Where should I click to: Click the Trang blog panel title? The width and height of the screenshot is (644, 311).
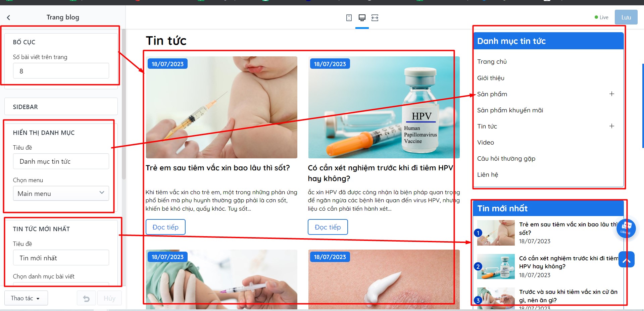tap(63, 17)
